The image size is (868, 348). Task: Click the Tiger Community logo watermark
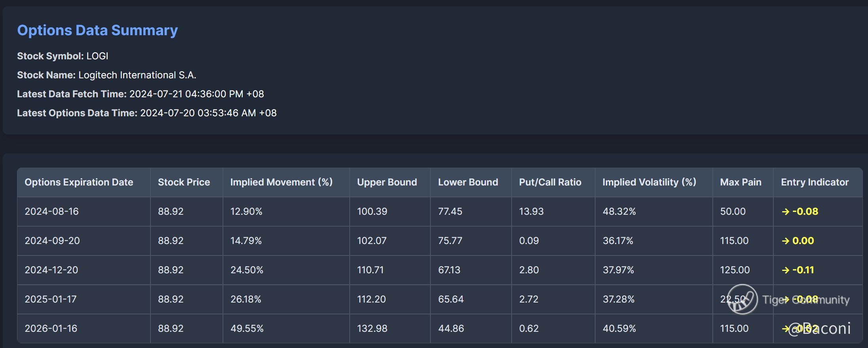(742, 299)
